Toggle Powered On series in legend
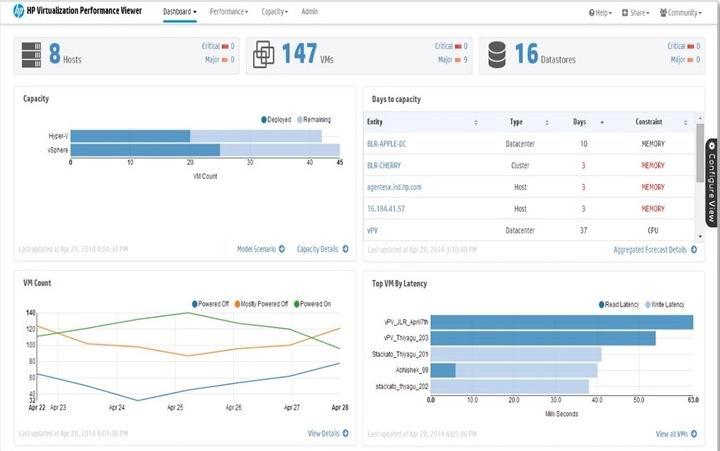720x451 pixels. (312, 304)
